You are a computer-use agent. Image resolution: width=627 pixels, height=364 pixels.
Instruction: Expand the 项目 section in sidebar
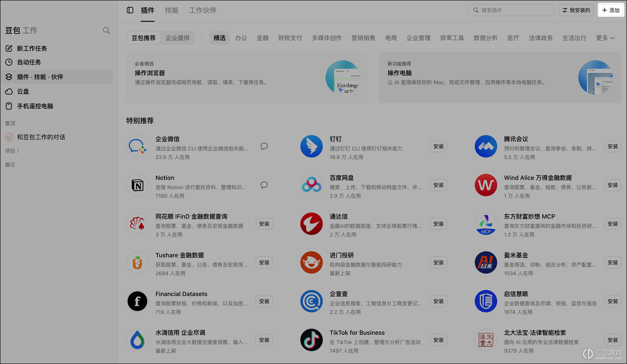click(12, 151)
